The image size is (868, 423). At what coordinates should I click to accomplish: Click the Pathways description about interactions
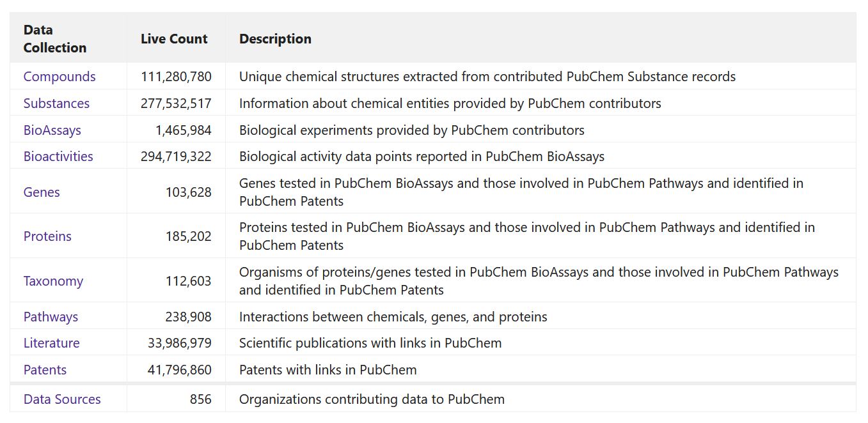coord(393,317)
